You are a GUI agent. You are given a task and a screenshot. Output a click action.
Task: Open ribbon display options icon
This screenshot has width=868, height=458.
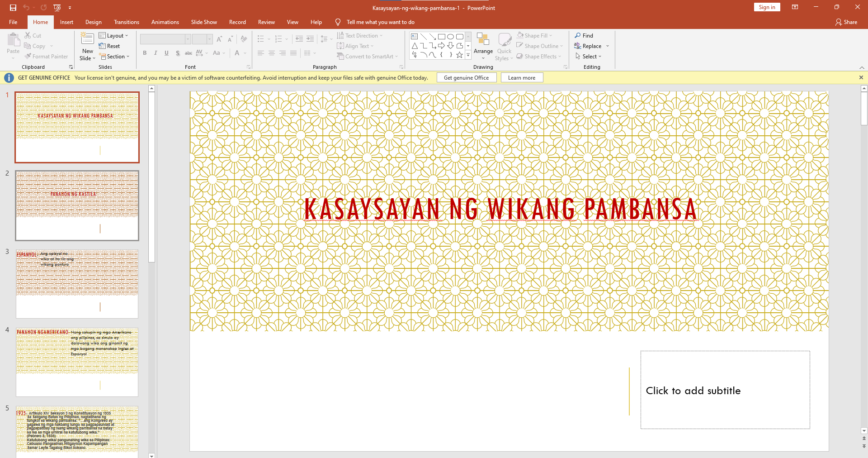[x=795, y=7]
